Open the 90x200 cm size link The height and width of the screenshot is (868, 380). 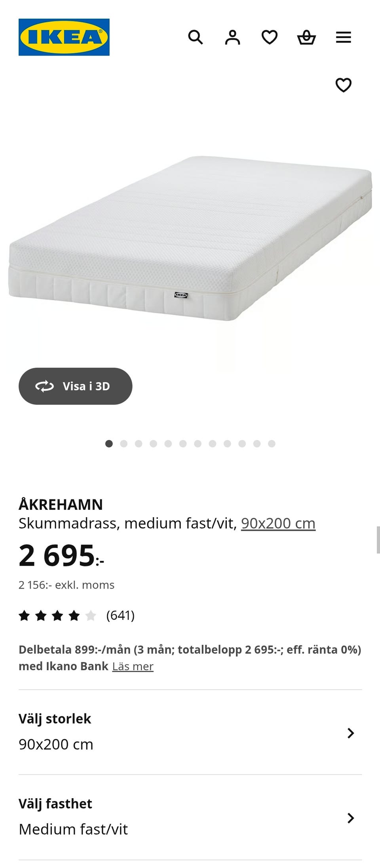tap(278, 523)
